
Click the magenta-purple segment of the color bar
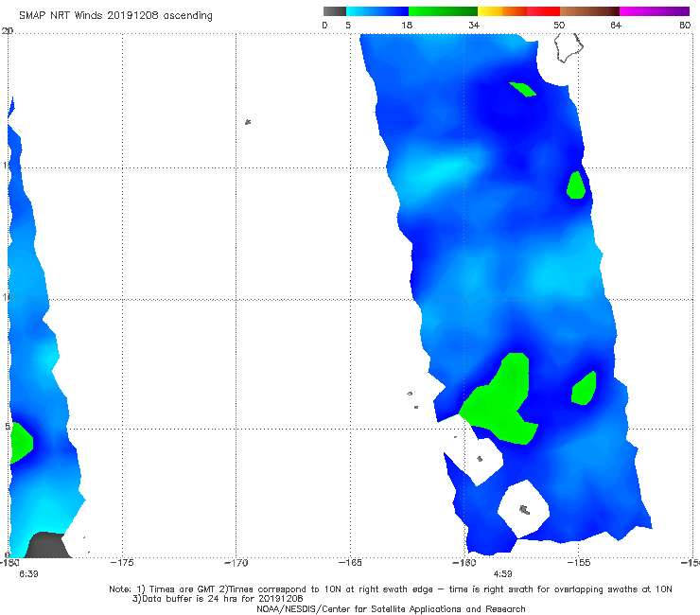(655, 11)
